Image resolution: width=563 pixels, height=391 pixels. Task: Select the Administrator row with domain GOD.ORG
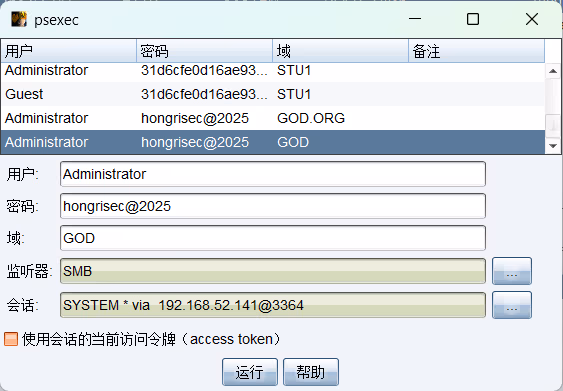[x=273, y=118]
